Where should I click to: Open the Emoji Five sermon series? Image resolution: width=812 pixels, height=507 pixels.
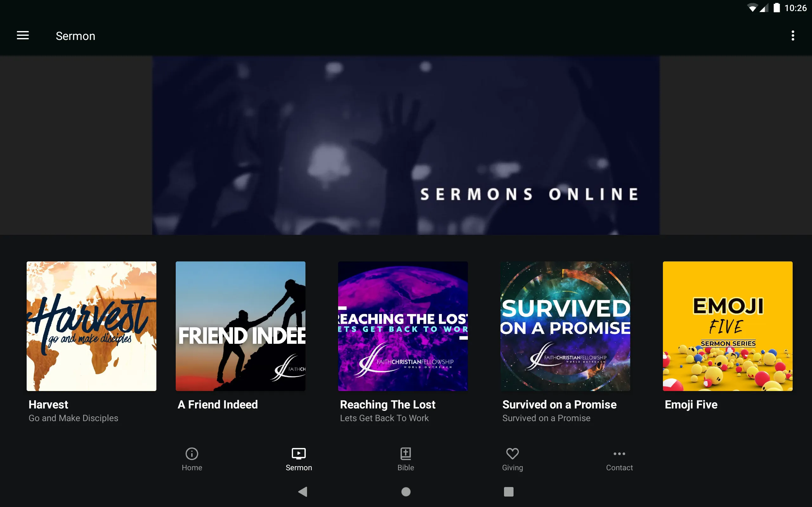click(727, 326)
